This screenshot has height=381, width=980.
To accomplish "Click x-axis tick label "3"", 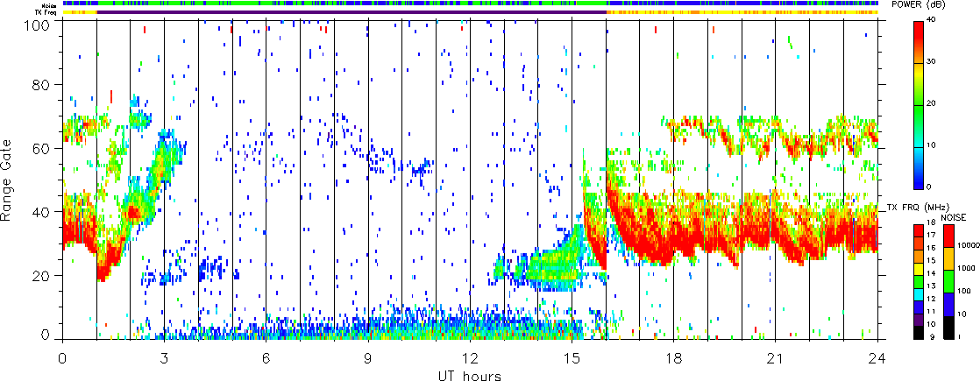I will coord(164,358).
